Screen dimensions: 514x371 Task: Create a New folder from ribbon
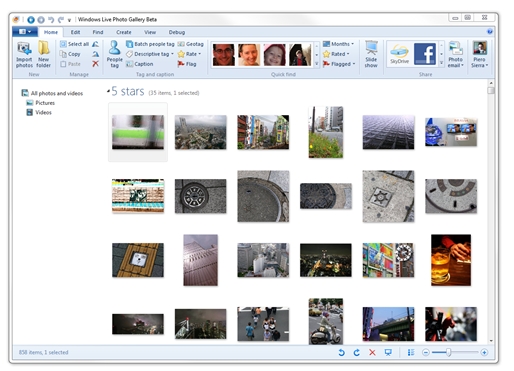43,54
